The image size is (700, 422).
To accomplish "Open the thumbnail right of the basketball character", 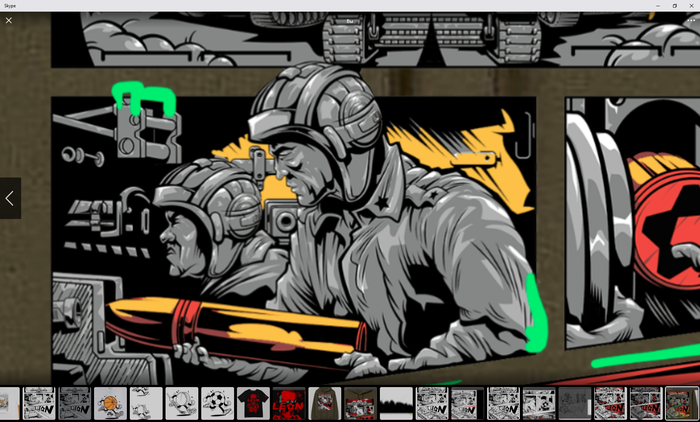I will (x=146, y=403).
